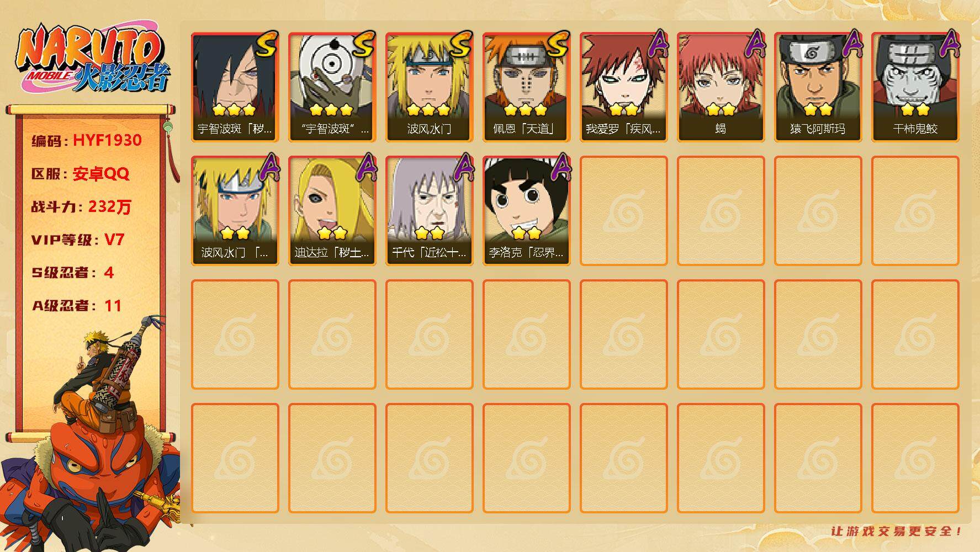Click the account code HYF1930 text
Image resolution: width=980 pixels, height=552 pixels.
108,140
